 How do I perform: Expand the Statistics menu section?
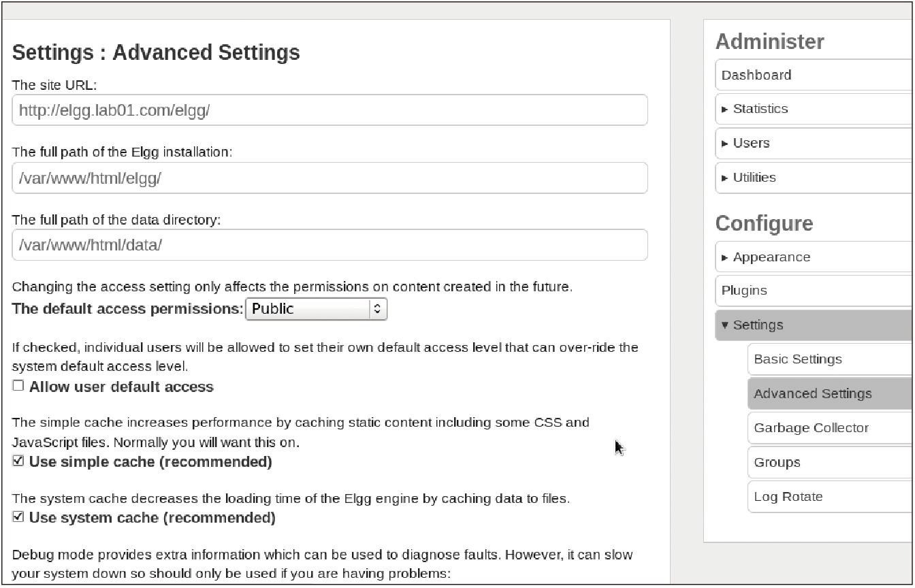coord(814,109)
